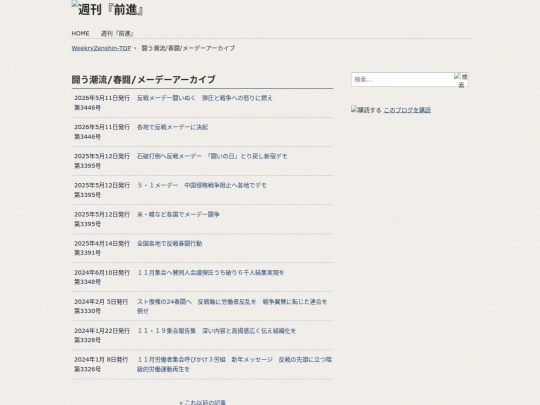Open article 11月集会へ賛同人会議 6千人結集実現を
Screen dimensions: 540x405
click(211, 272)
